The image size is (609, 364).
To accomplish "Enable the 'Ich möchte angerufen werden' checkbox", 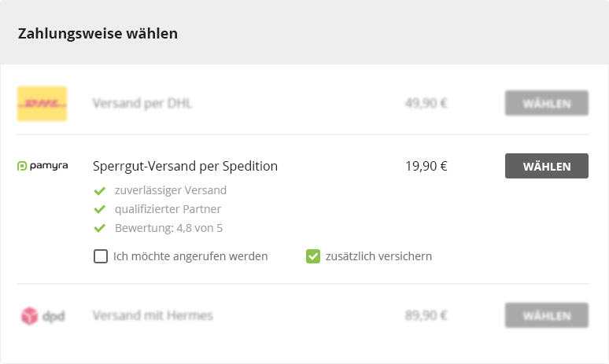I will pos(101,256).
